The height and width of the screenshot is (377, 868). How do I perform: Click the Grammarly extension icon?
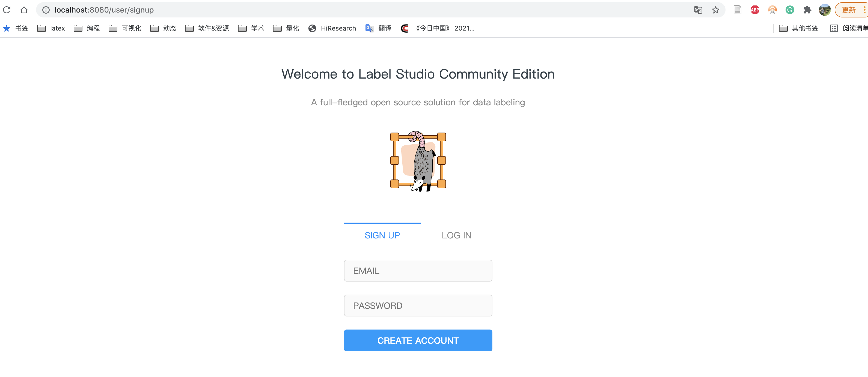tap(790, 10)
